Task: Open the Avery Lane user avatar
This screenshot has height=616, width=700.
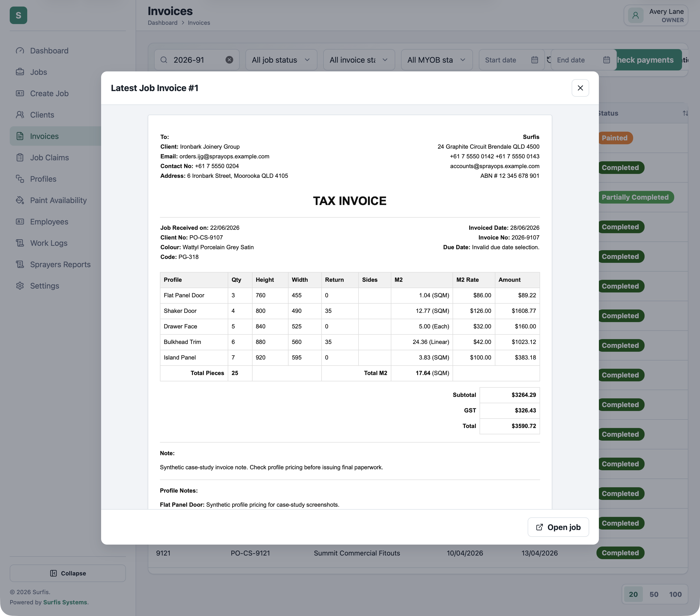Action: 636,15
